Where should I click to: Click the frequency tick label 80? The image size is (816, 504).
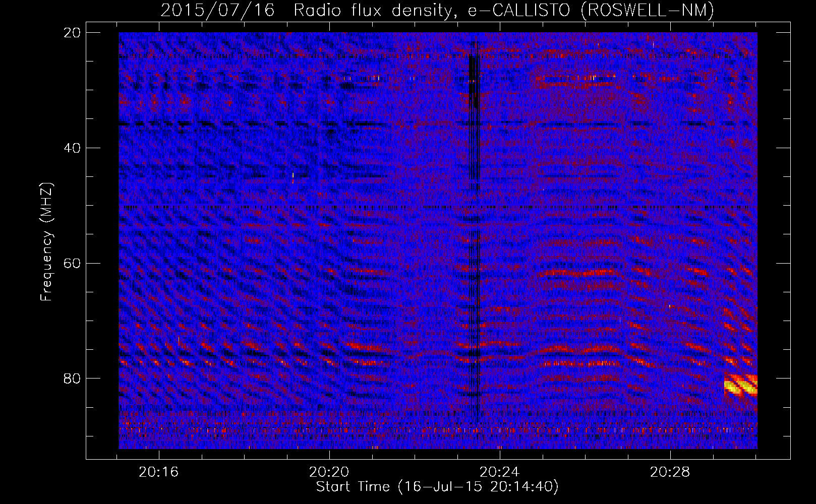(72, 379)
